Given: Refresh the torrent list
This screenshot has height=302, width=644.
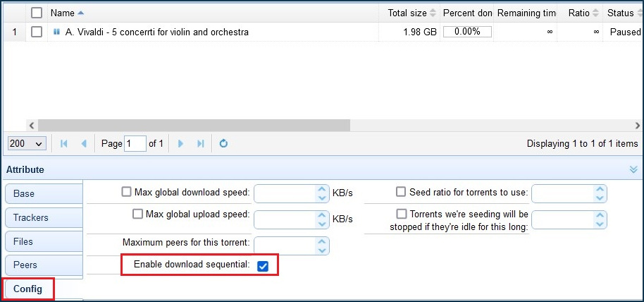Looking at the screenshot, I should [223, 144].
